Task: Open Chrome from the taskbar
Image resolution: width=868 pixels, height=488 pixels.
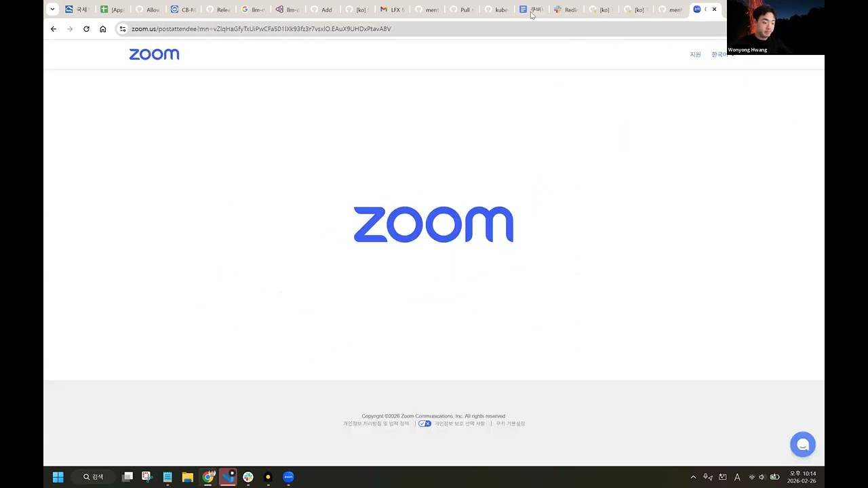Action: pyautogui.click(x=208, y=477)
